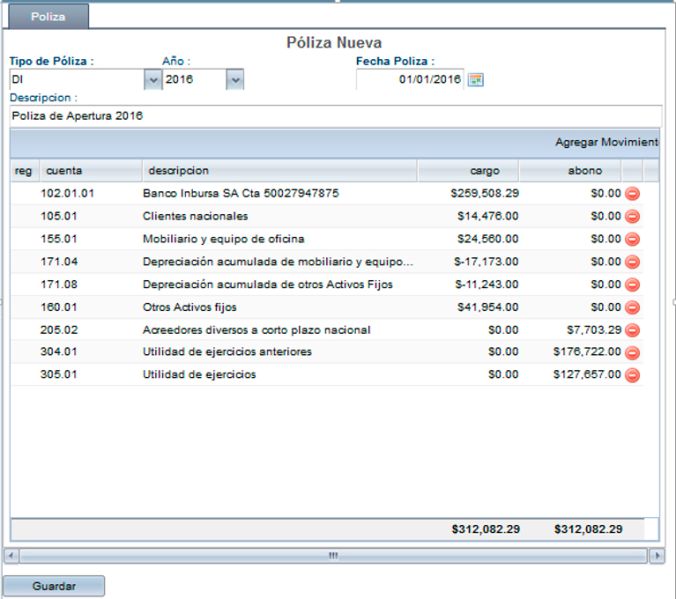Delete account 171.08 depreciation row
This screenshot has height=599, width=676.
pos(632,285)
